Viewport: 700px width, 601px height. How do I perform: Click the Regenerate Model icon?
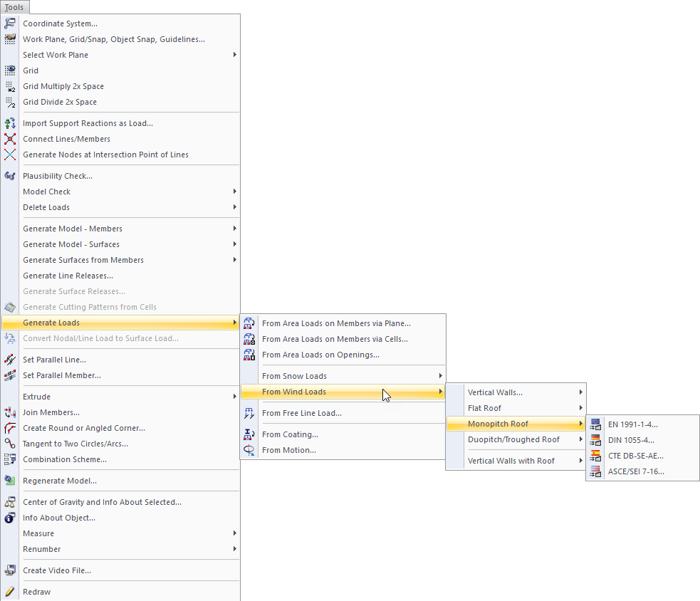click(10, 481)
